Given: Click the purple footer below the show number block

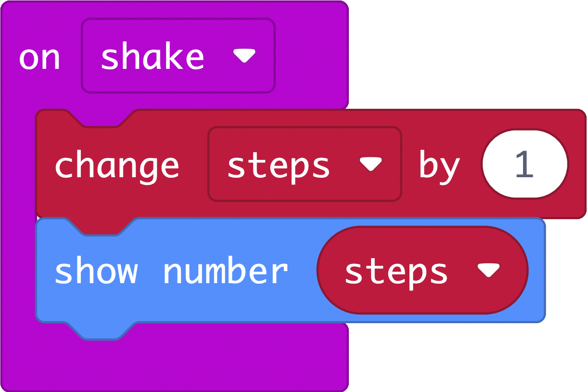Looking at the screenshot, I should 192,359.
